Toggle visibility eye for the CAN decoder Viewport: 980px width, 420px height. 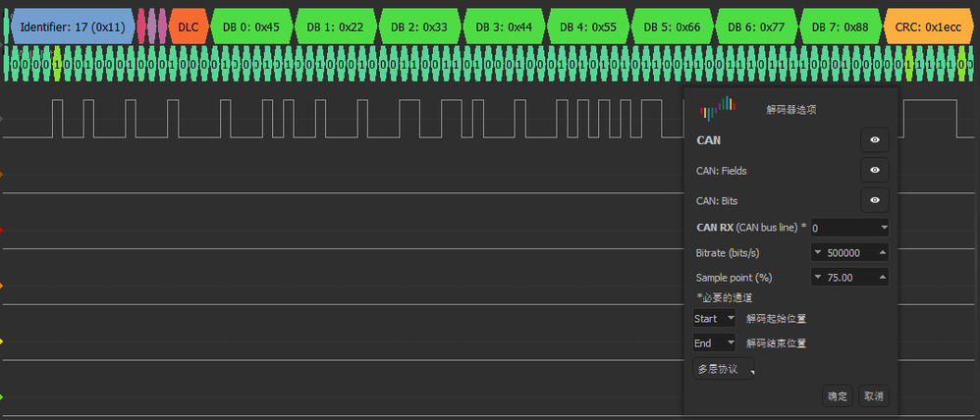(x=874, y=140)
